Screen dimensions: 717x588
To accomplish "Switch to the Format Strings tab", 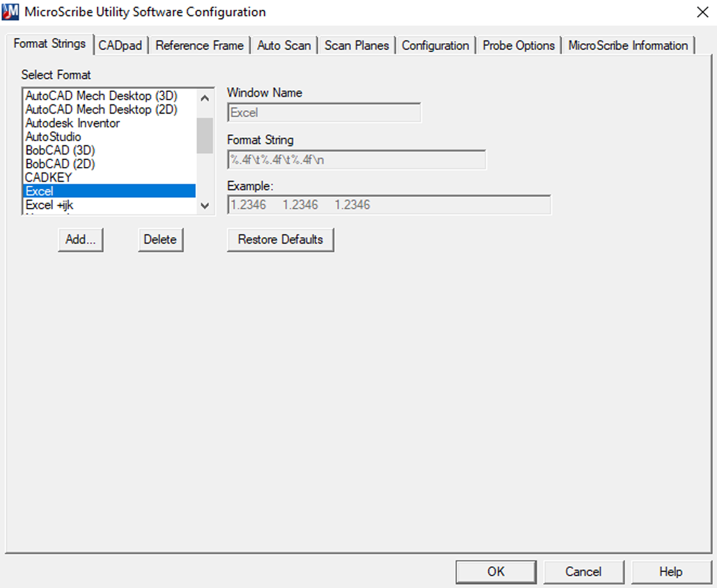I will [x=49, y=44].
